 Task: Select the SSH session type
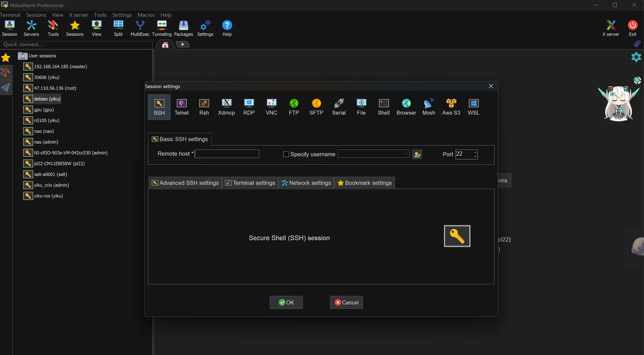click(x=159, y=107)
